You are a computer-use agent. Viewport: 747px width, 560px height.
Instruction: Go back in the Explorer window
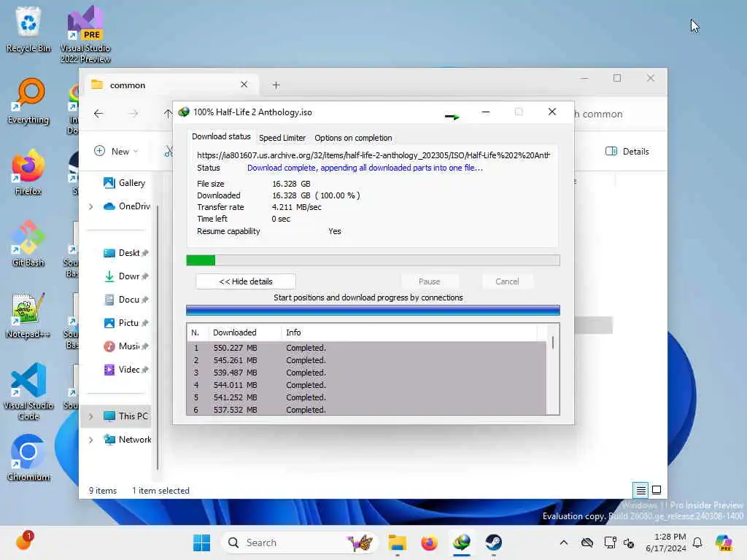tap(98, 113)
